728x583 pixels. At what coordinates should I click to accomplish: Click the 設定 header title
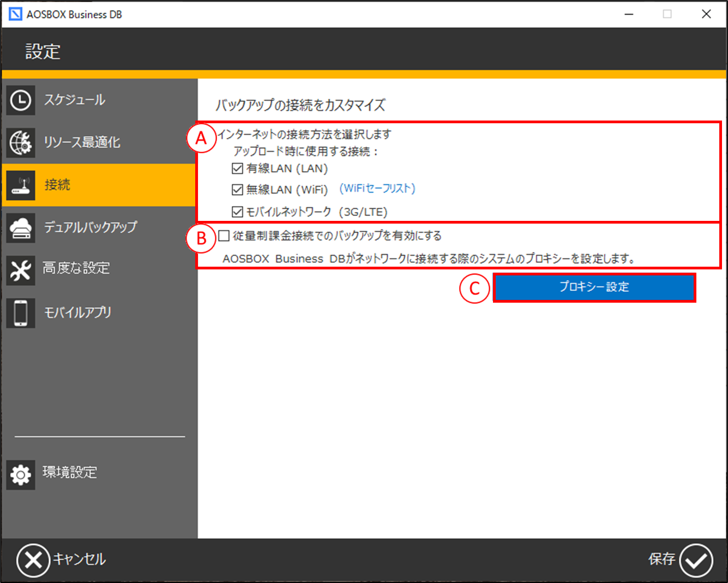tap(43, 52)
